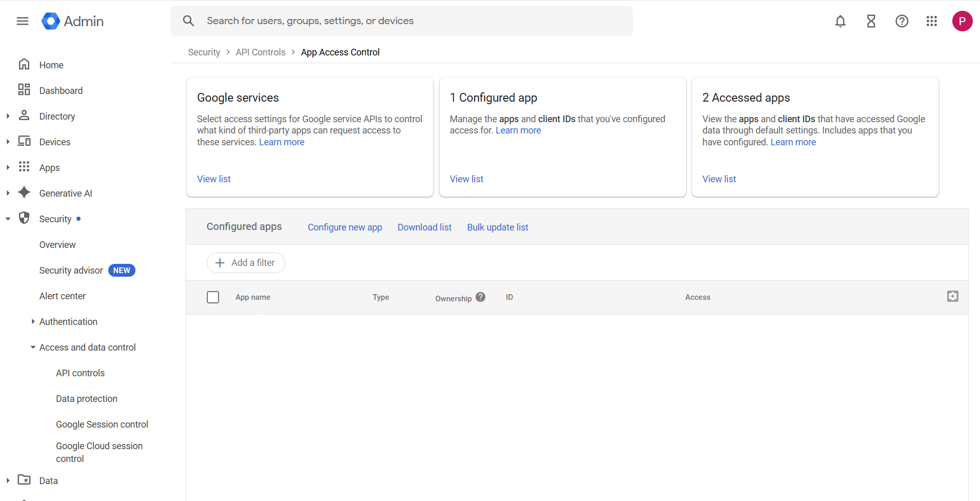Open the table column settings gear
This screenshot has width=980, height=501.
(953, 296)
